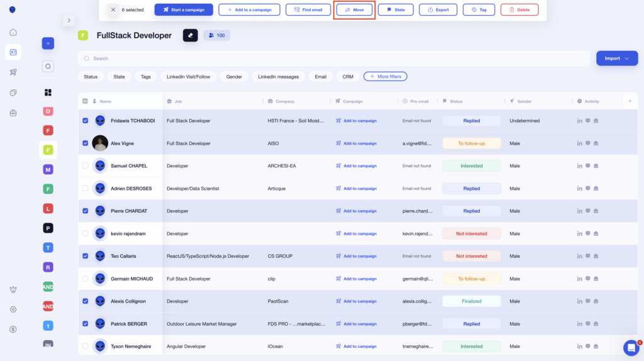Expand the Gender filter
Screen dimensions: 644x361
[234, 77]
